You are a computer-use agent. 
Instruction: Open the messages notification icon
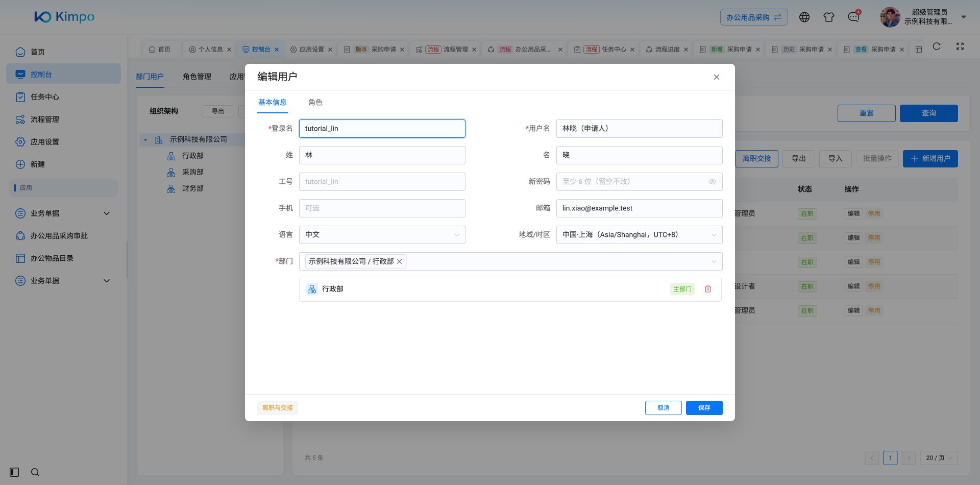(853, 17)
